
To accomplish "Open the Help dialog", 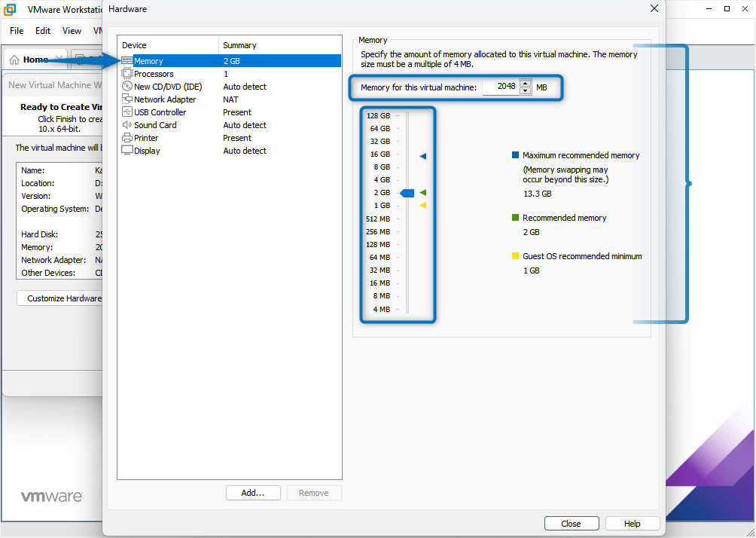I will click(632, 523).
